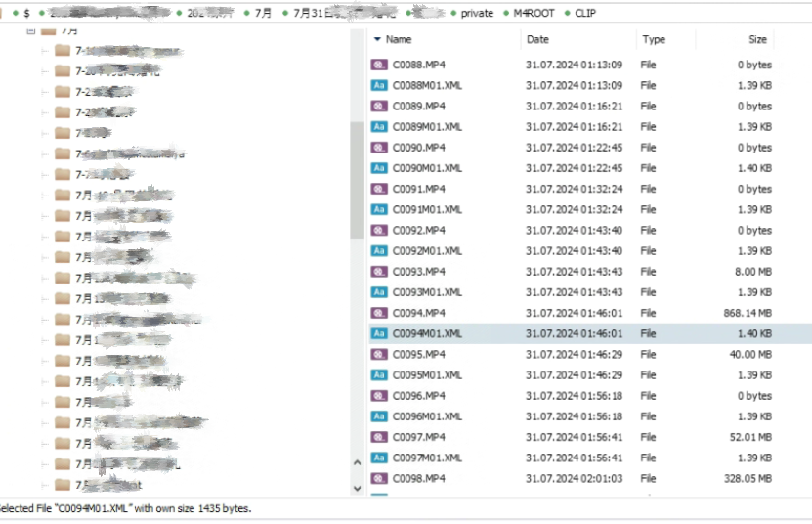Image resolution: width=812 pixels, height=524 pixels.
Task: Click the status bar selected file message
Action: click(125, 509)
